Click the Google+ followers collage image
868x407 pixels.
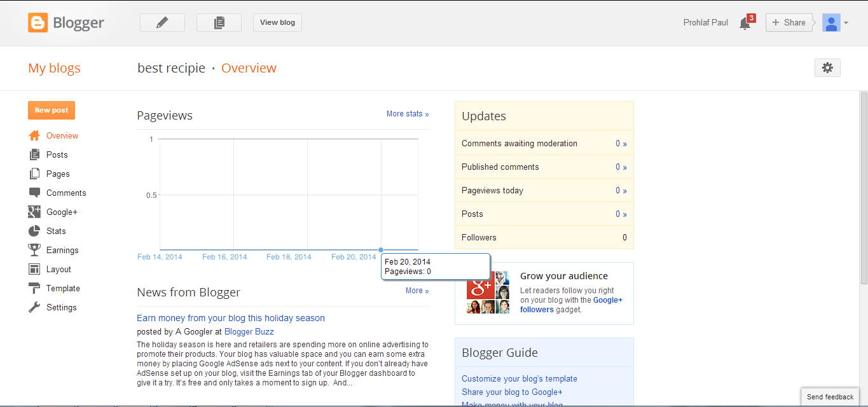(x=488, y=292)
